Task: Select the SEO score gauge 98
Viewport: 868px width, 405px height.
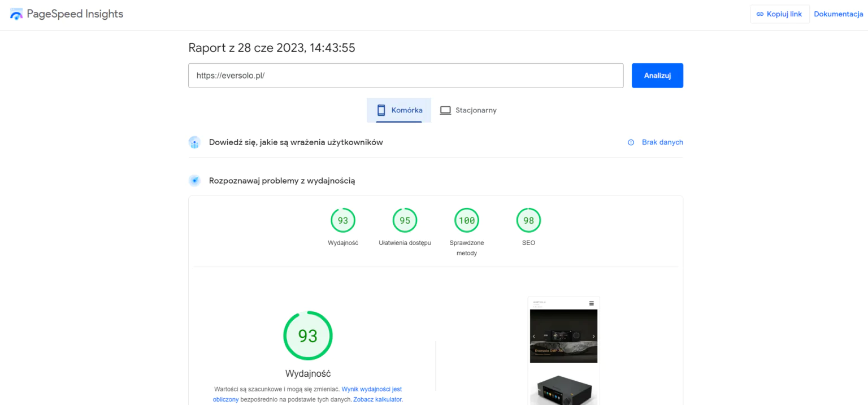Action: [x=528, y=221]
